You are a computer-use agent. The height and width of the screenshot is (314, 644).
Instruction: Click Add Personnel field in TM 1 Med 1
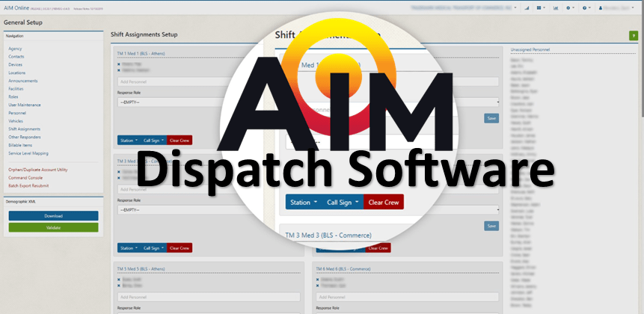click(173, 81)
